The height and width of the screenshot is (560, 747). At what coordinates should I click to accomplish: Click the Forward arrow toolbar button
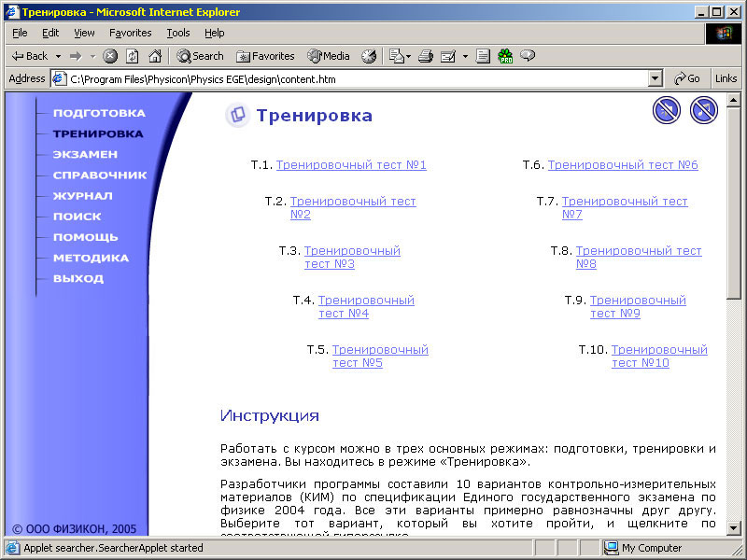point(76,56)
